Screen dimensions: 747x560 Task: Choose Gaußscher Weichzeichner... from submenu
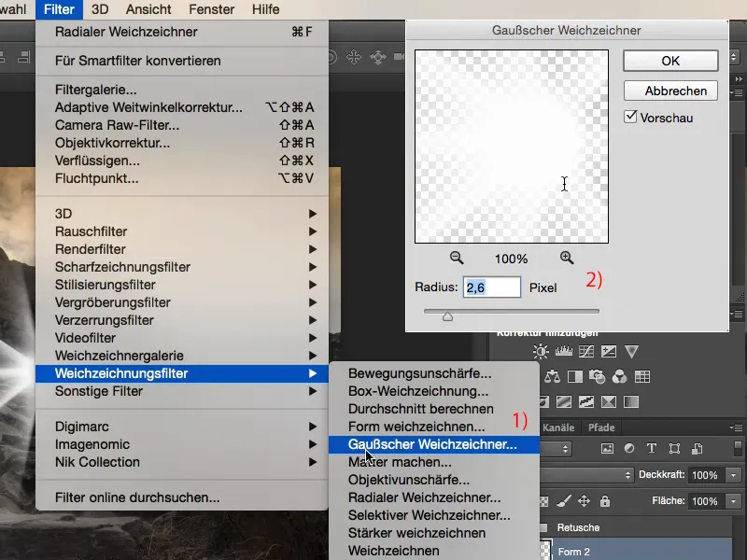pos(434,444)
